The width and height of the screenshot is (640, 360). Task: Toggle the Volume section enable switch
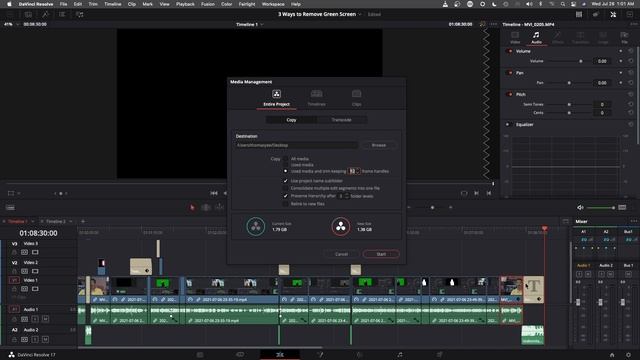pyautogui.click(x=509, y=51)
